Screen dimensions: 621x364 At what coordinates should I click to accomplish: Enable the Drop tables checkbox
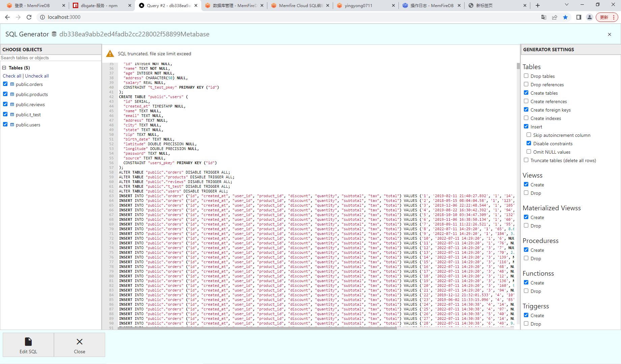[526, 76]
